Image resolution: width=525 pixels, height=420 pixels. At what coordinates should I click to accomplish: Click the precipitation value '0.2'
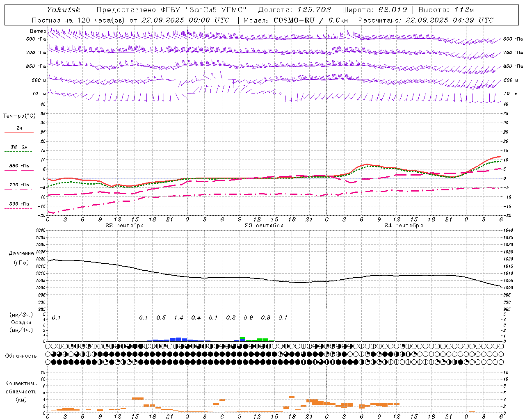coord(231,317)
